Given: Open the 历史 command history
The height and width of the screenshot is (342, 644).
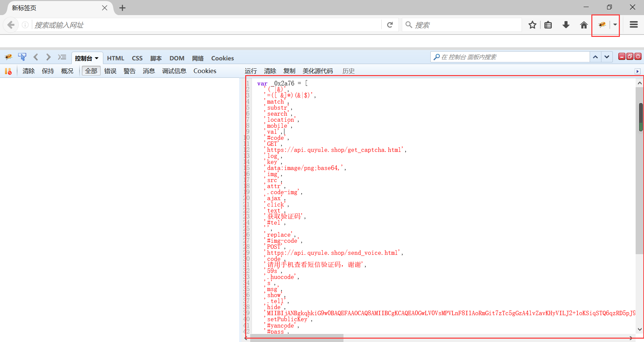Looking at the screenshot, I should click(348, 71).
